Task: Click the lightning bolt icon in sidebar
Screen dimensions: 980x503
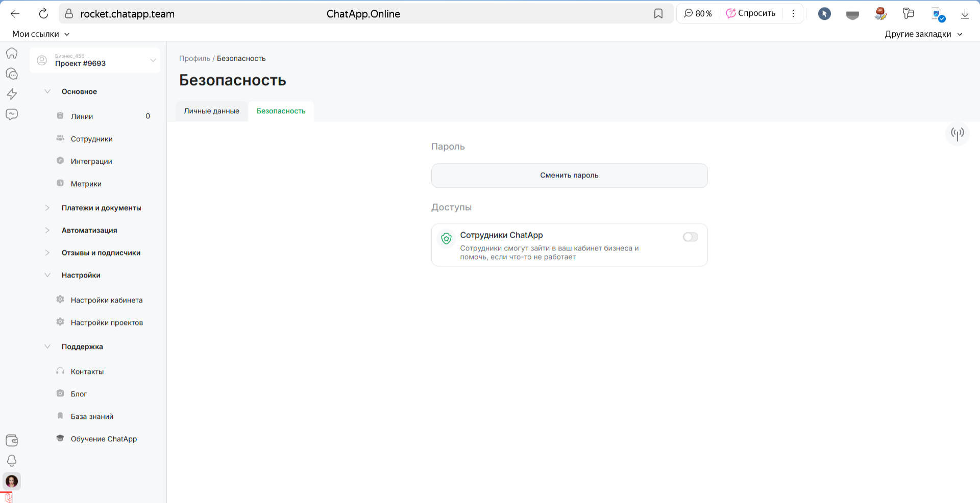Action: [x=12, y=94]
